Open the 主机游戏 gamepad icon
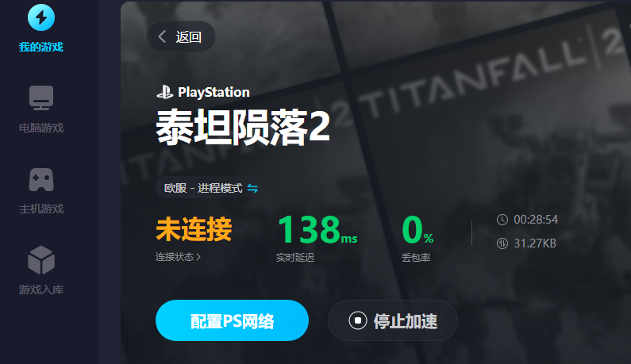The image size is (631, 364). coord(41,179)
